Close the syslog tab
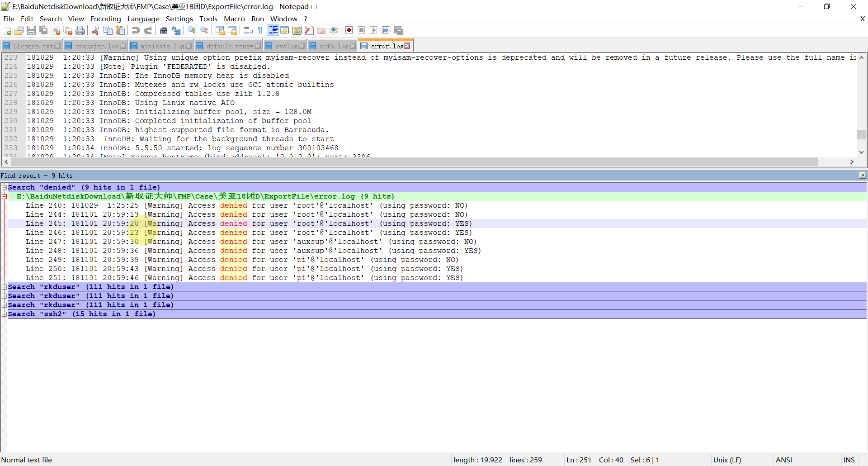Viewport: 868px width, 466px height. [302, 46]
